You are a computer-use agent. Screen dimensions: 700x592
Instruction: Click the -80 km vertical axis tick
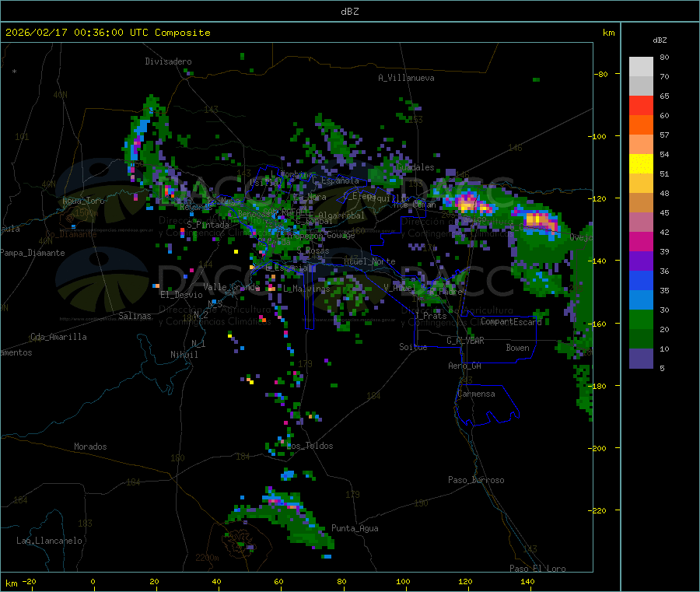[600, 74]
